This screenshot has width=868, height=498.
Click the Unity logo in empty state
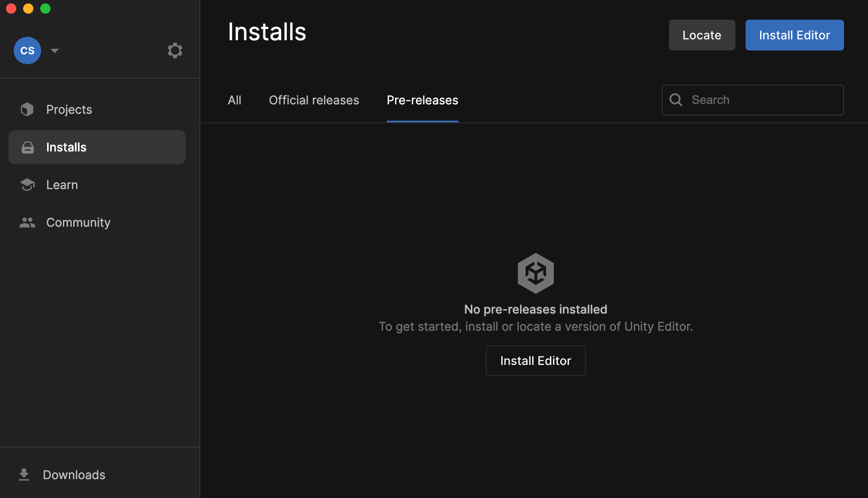(536, 273)
